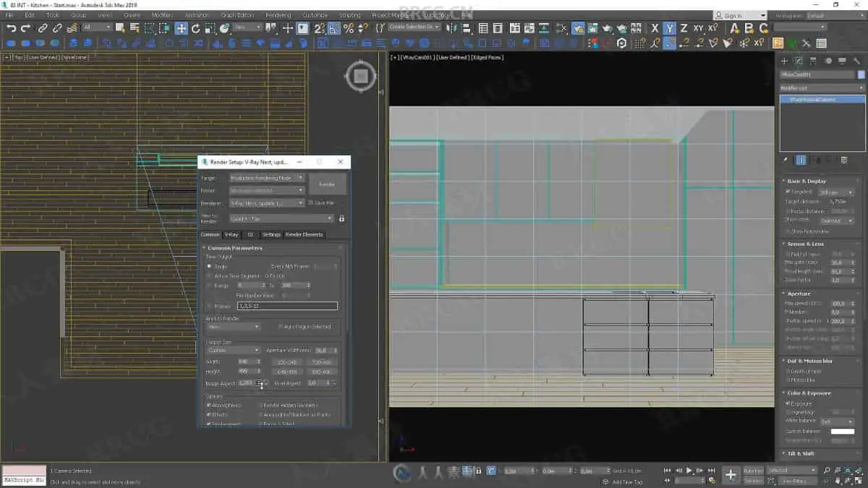The width and height of the screenshot is (868, 488).
Task: Switch to the V-Ray tab
Action: pyautogui.click(x=231, y=234)
